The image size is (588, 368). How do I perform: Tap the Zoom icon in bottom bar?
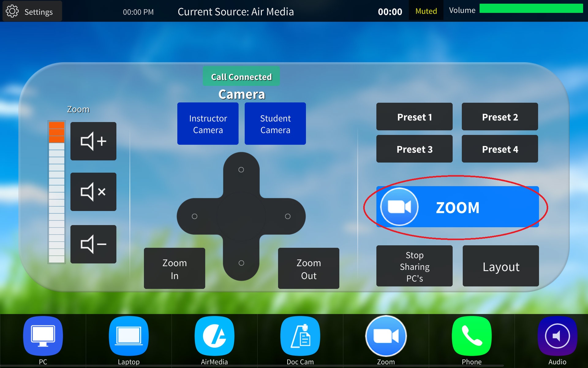click(386, 336)
